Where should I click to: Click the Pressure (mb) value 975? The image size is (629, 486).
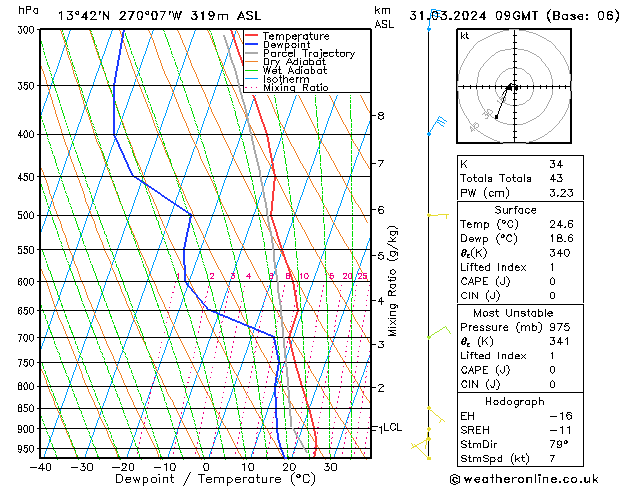560,327
